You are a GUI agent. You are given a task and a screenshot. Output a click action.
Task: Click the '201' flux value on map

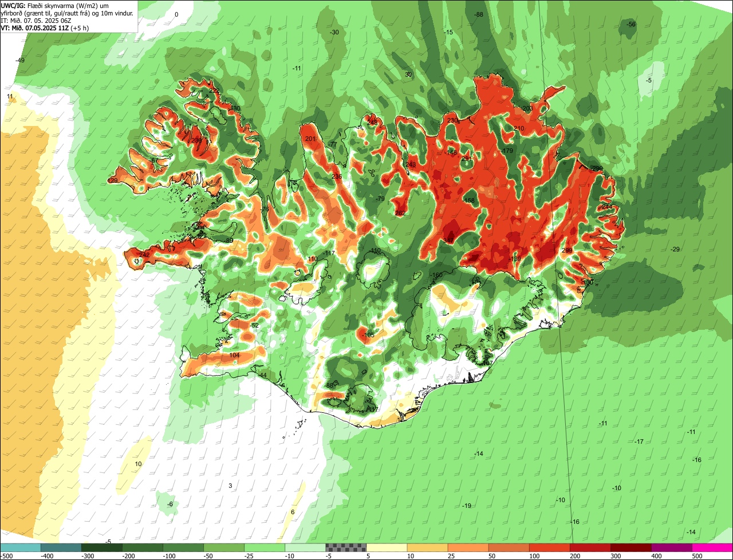310,139
